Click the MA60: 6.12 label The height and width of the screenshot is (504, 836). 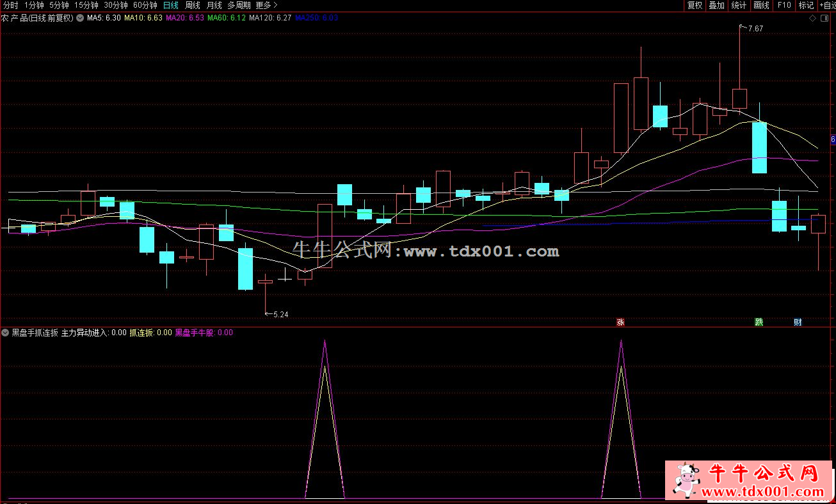227,18
